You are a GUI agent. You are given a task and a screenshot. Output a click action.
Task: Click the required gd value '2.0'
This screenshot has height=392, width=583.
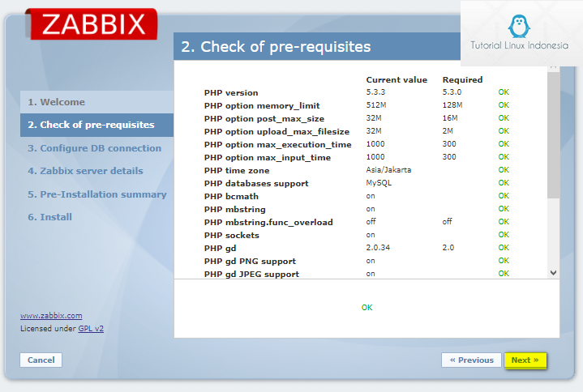click(448, 248)
